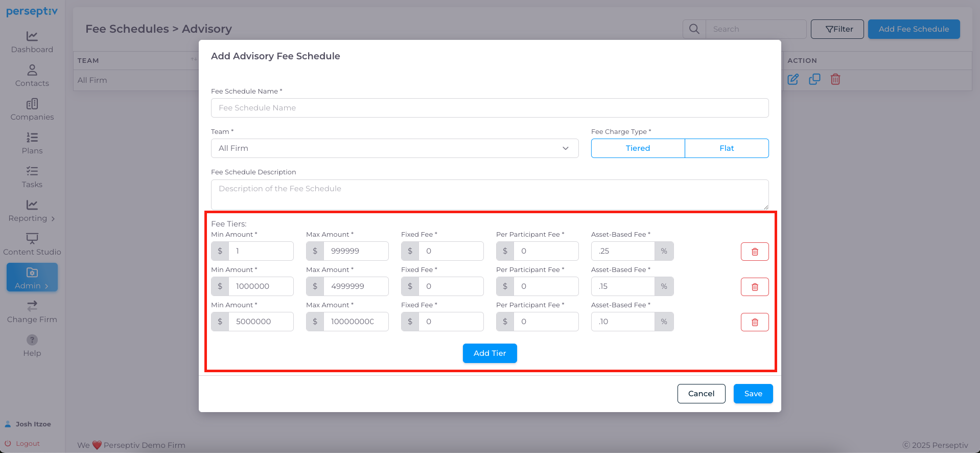Click Max Amount field in third tier
The height and width of the screenshot is (453, 980).
tap(356, 322)
